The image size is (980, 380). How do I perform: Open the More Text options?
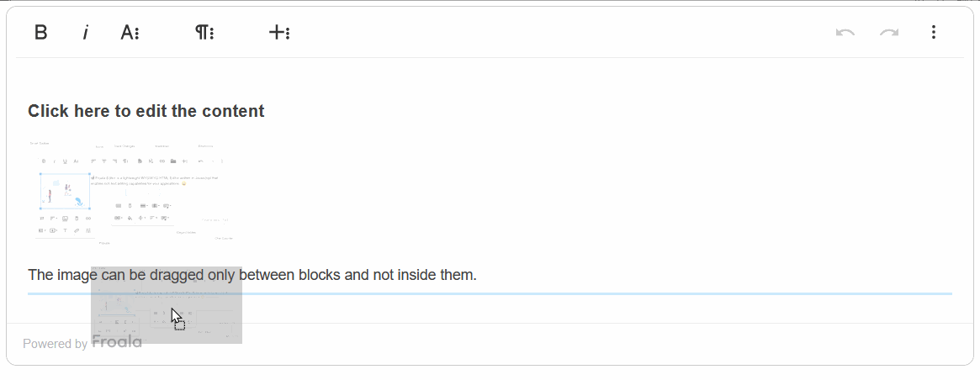(130, 33)
